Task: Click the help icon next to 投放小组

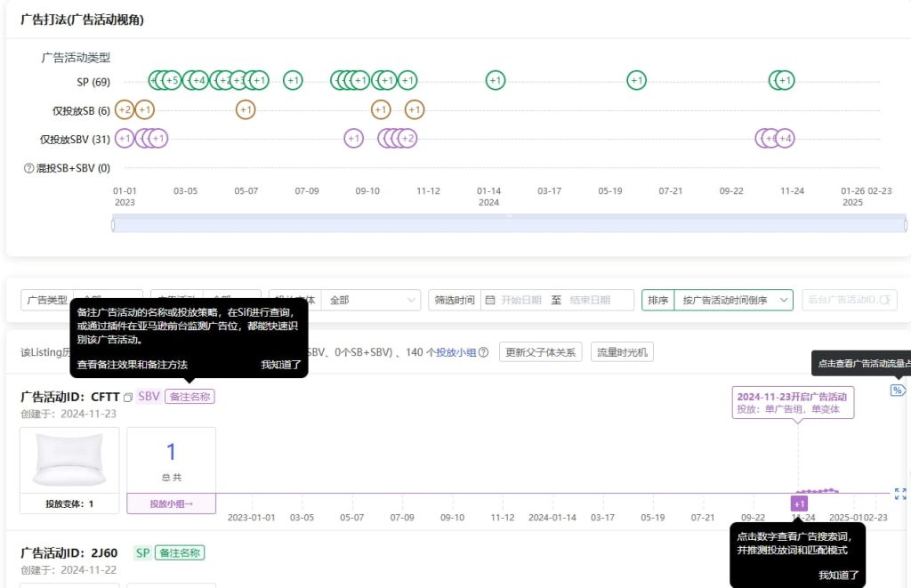Action: point(483,352)
